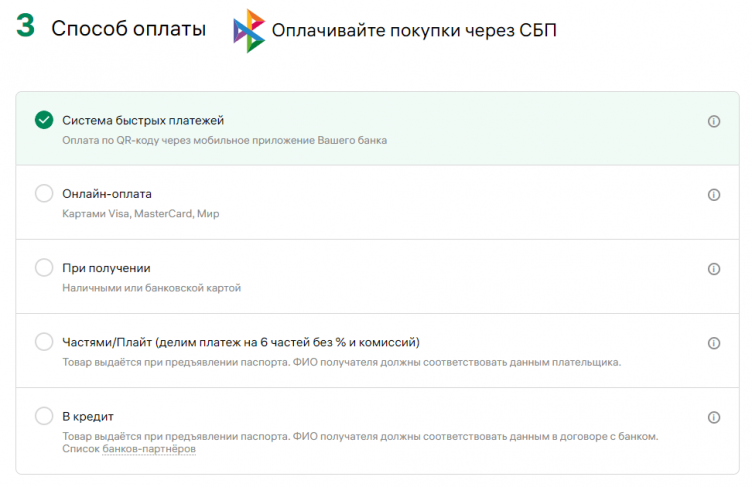752x487 pixels.
Task: Open info icon for Система быстрых платежей
Action: tap(714, 121)
